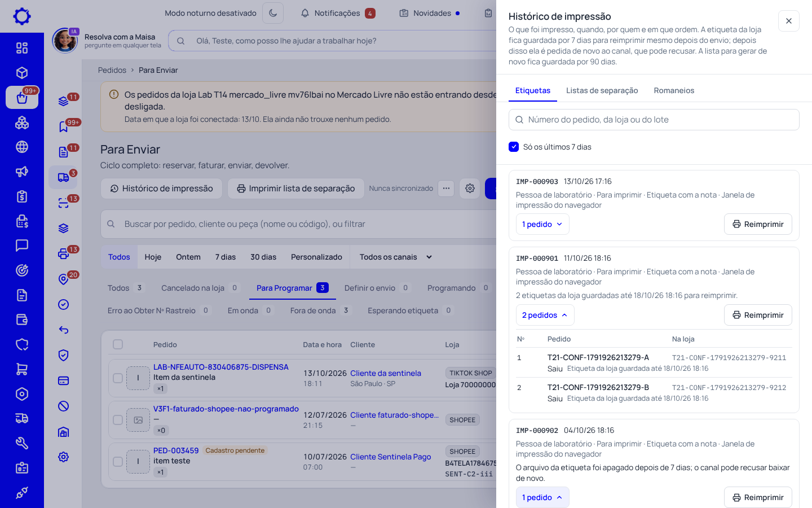Viewport: 812px width, 508px height.
Task: Open globe icon in left sidebar
Action: pyautogui.click(x=22, y=147)
